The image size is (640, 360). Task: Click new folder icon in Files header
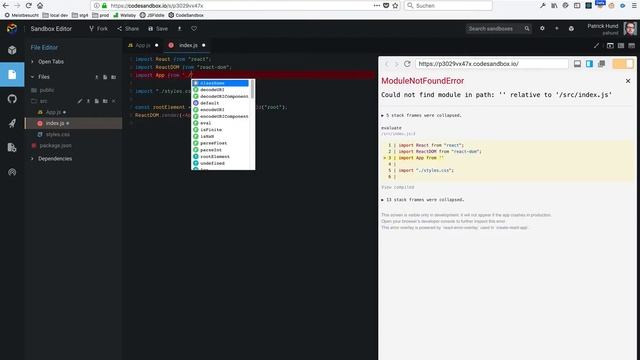(x=113, y=77)
